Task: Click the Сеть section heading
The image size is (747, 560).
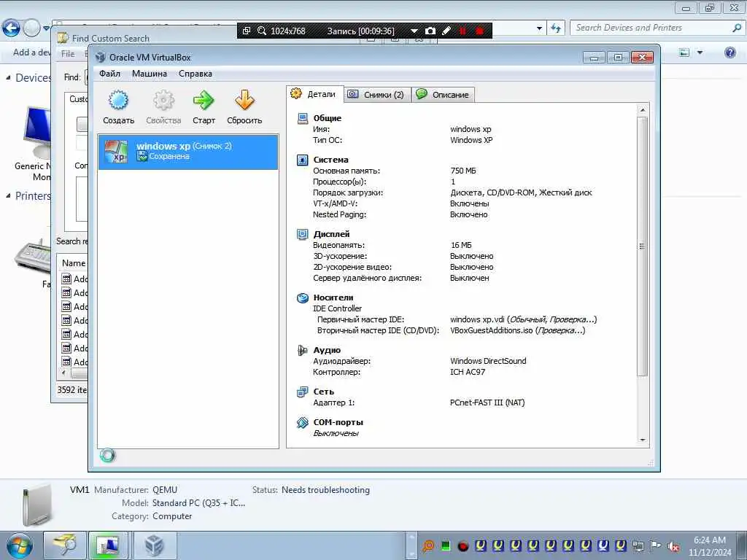Action: 323,392
